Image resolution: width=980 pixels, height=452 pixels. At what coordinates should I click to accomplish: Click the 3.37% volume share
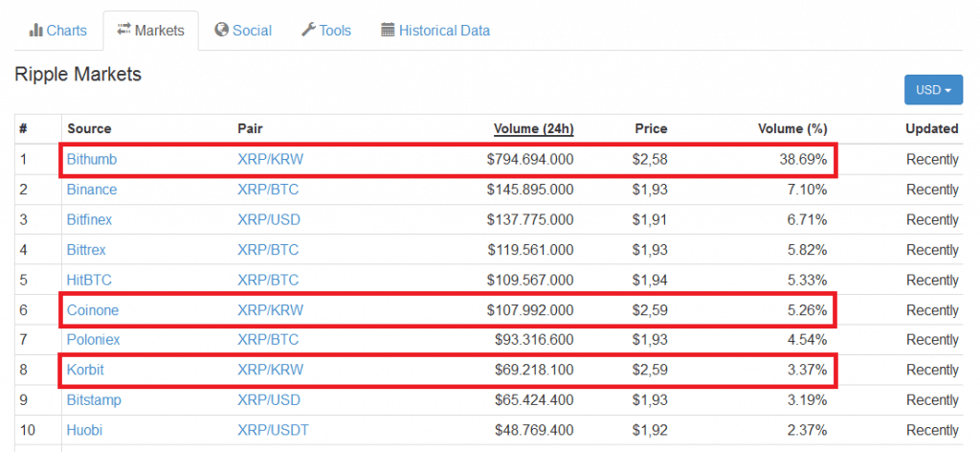click(x=806, y=370)
